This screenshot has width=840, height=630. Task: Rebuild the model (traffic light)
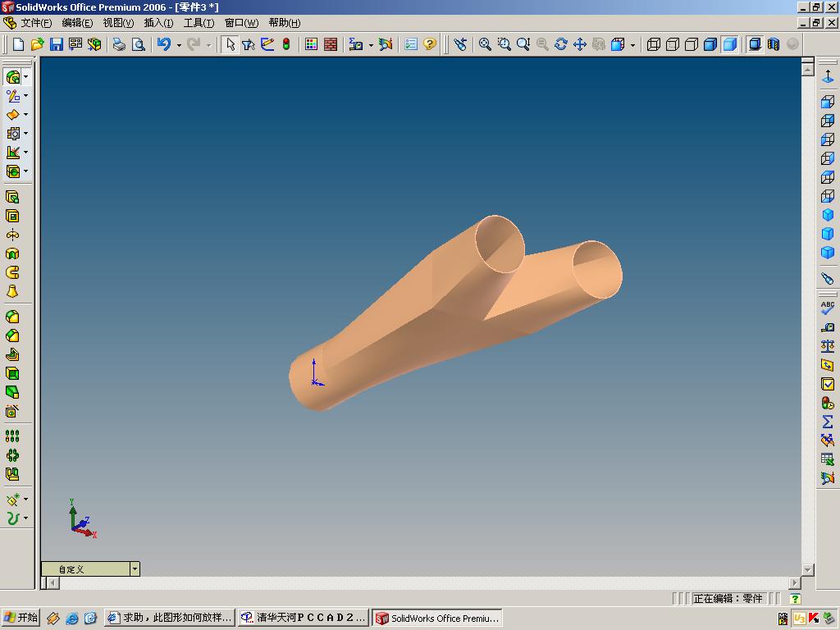(286, 44)
